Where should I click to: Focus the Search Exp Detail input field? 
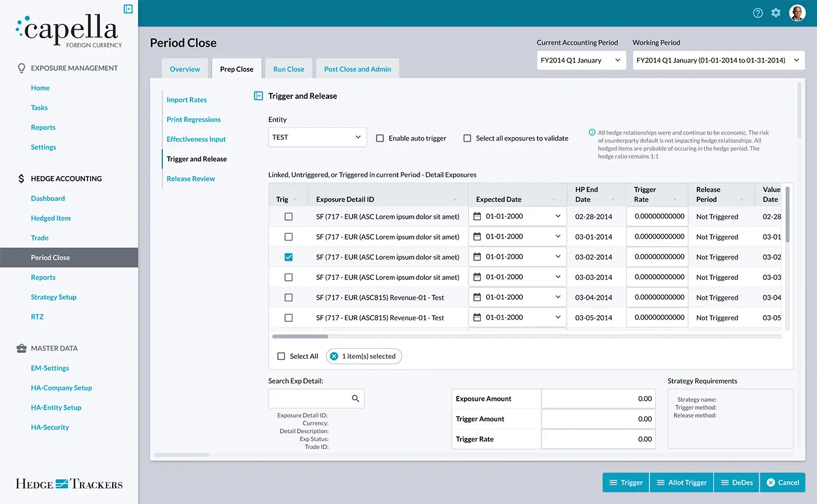(316, 398)
